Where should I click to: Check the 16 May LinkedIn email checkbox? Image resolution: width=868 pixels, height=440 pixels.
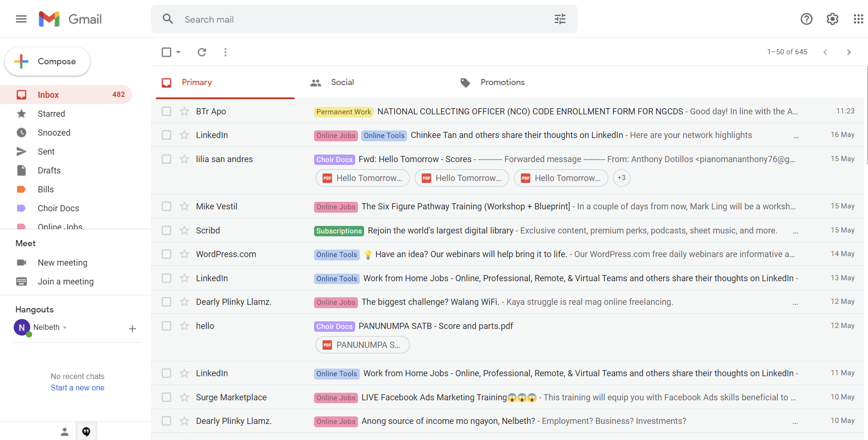166,135
